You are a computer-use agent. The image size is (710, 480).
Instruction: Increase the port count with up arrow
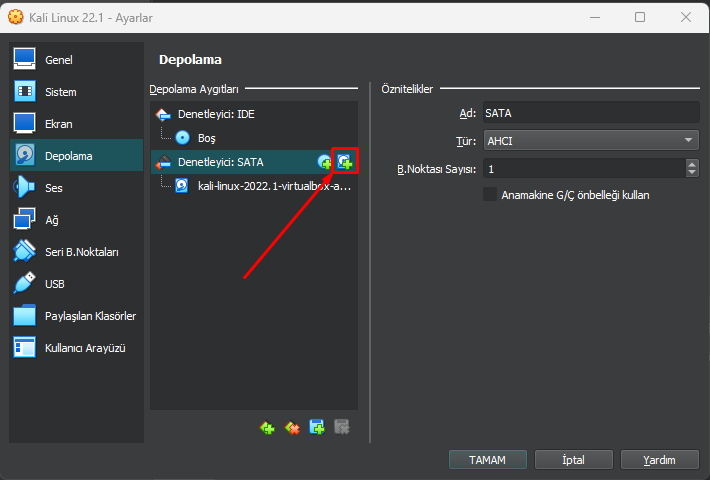pyautogui.click(x=692, y=164)
